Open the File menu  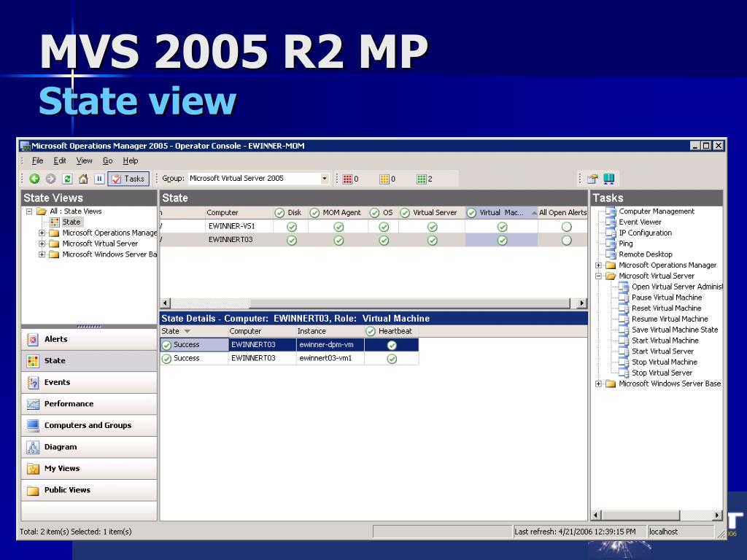[x=37, y=161]
